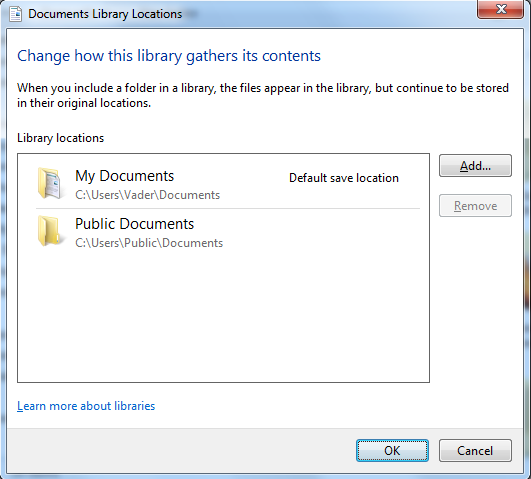
Task: Click the Add... button
Action: click(x=475, y=166)
